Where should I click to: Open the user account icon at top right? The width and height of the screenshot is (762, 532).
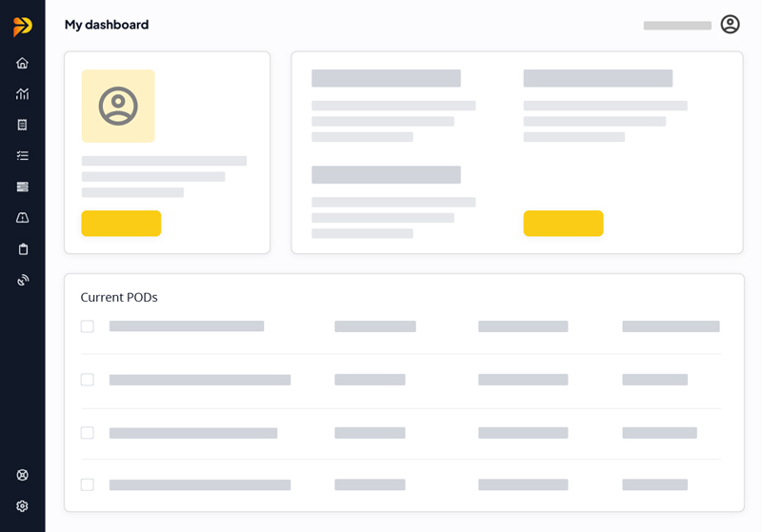pos(730,25)
